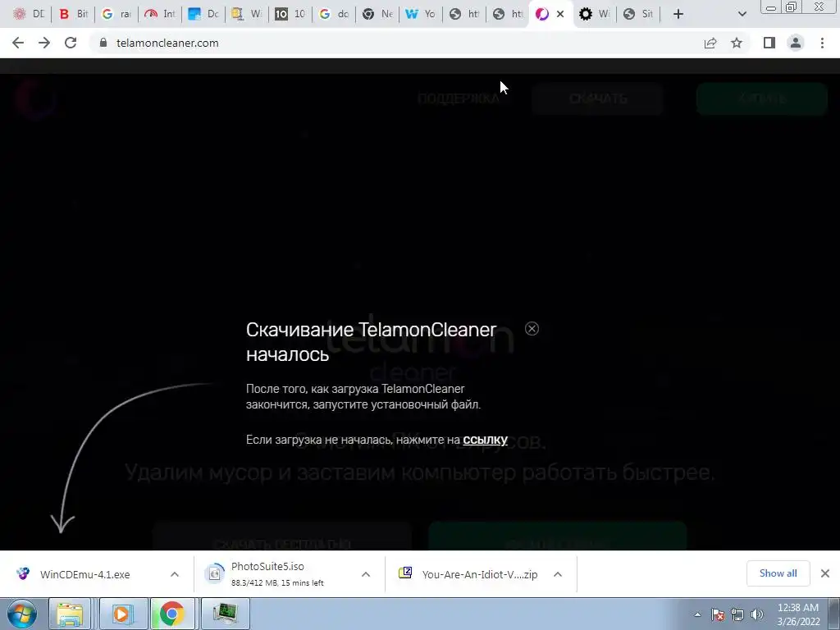Click the PhotoSuite5.iso progress icon
This screenshot has height=630, width=840.
(x=215, y=573)
